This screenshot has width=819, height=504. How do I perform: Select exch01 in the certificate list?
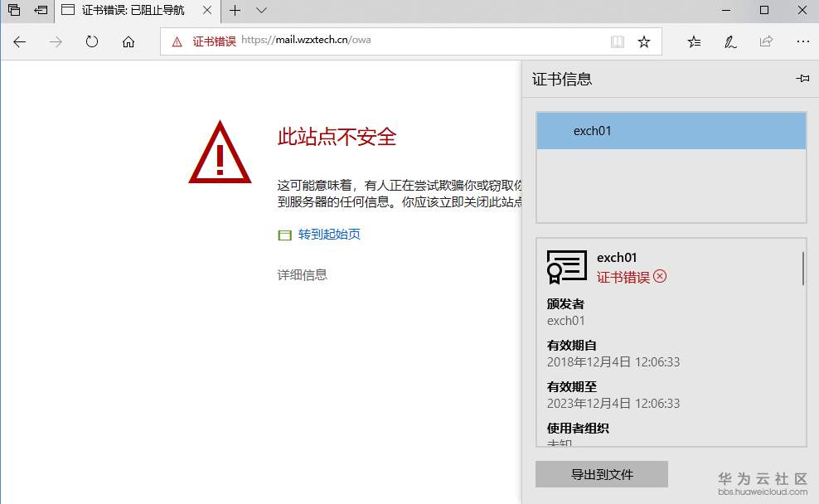(x=670, y=130)
